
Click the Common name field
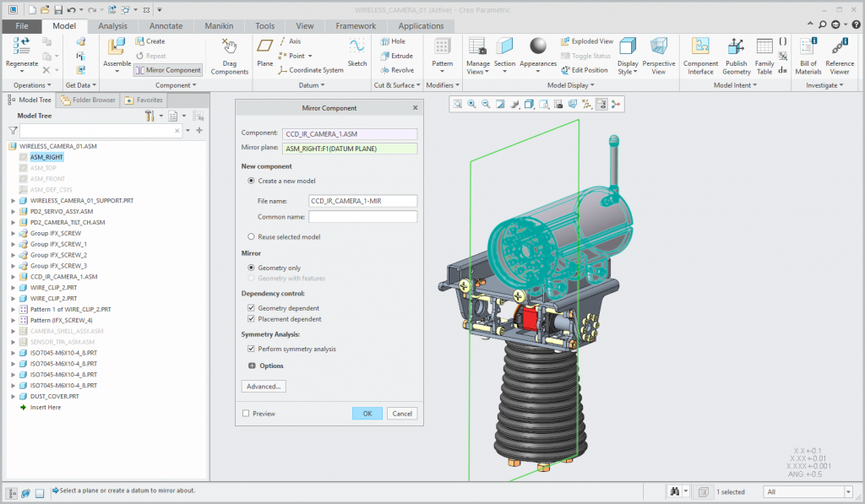click(x=363, y=217)
